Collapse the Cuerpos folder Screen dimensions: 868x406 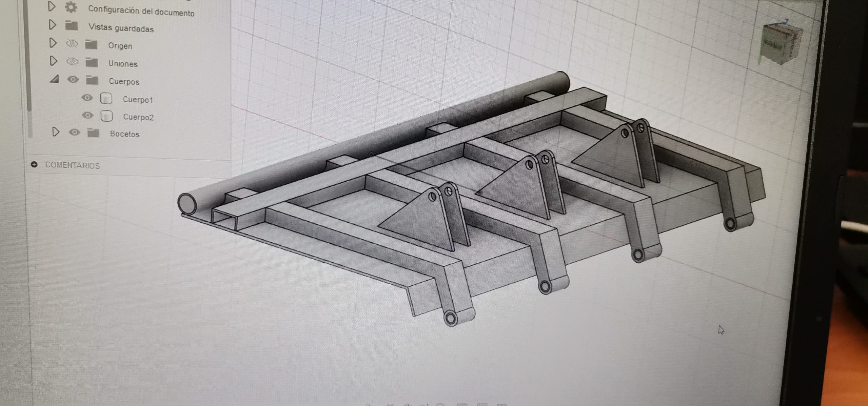(54, 79)
